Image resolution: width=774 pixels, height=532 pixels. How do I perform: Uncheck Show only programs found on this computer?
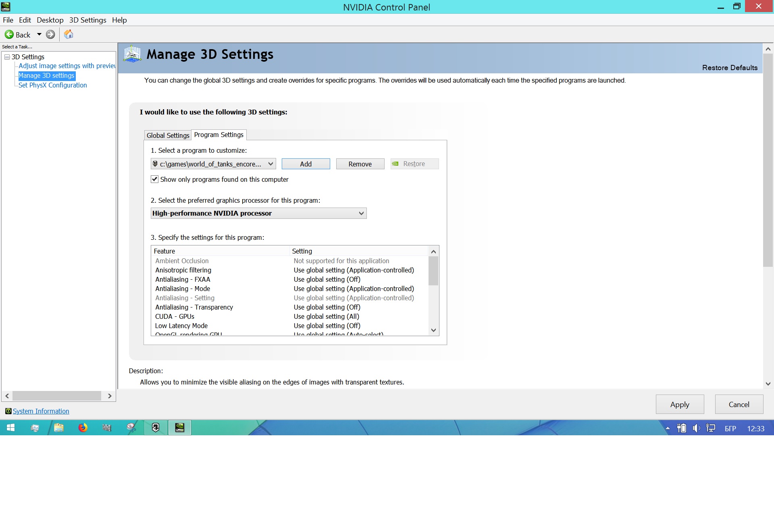[x=154, y=179]
